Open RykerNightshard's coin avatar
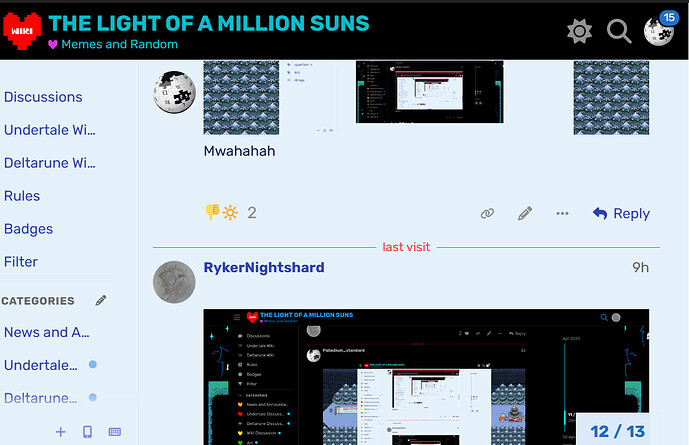This screenshot has height=445, width=689. (174, 282)
